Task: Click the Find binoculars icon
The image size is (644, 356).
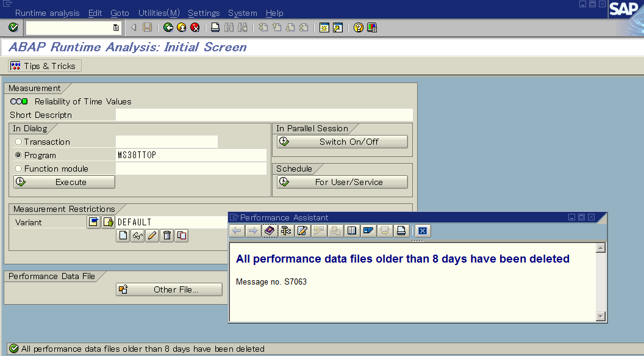Action: [229, 27]
